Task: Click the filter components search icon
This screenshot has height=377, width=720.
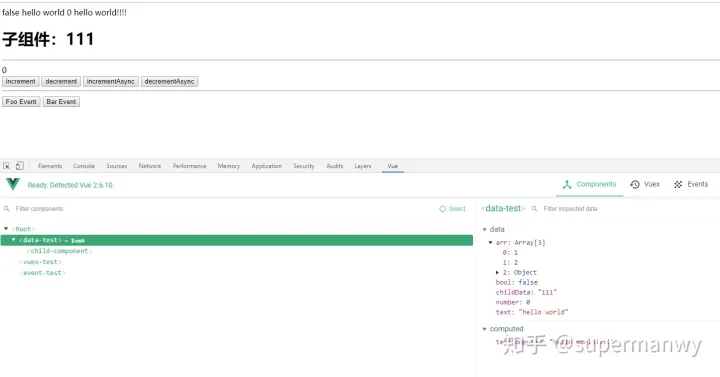Action: click(x=7, y=209)
